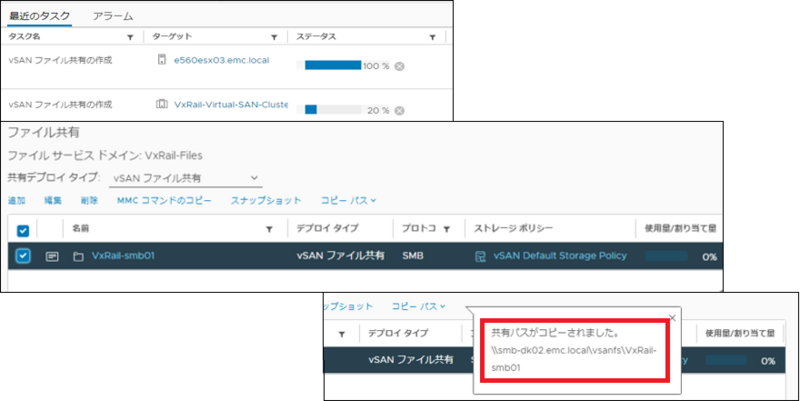Image resolution: width=800 pixels, height=401 pixels.
Task: Cancel the 100% completed task
Action: point(399,66)
